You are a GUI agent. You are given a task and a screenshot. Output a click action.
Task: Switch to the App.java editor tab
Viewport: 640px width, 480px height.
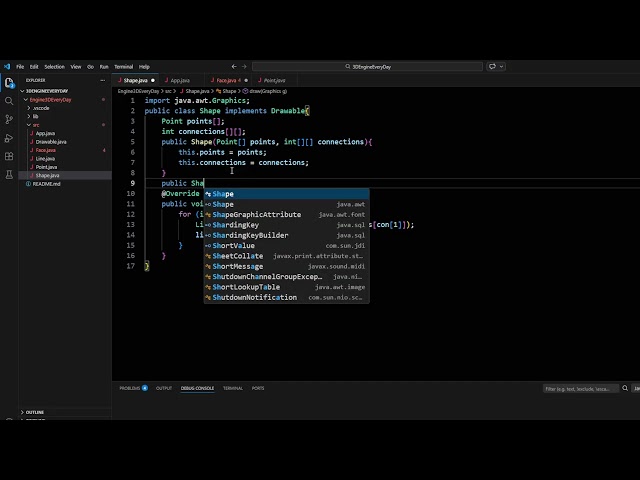(x=180, y=80)
